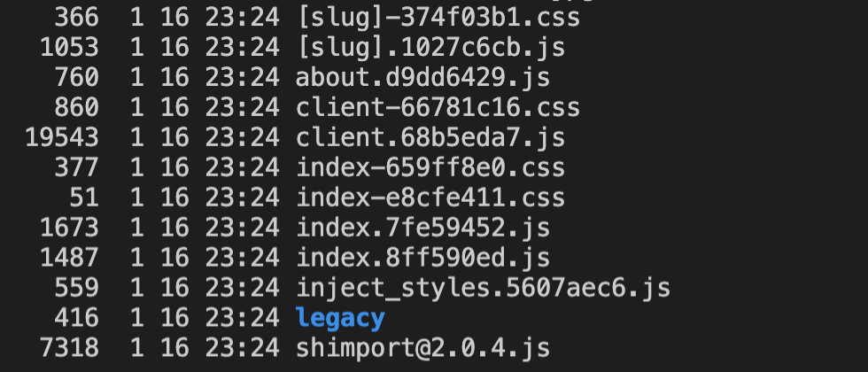
Task: Select the [slug].1027c6cb.js file entry
Action: point(430,47)
